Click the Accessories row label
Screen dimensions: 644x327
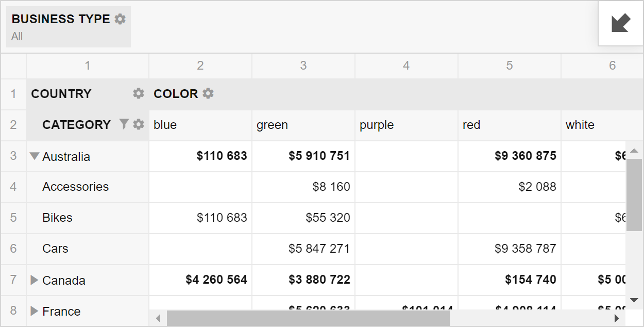(x=76, y=187)
